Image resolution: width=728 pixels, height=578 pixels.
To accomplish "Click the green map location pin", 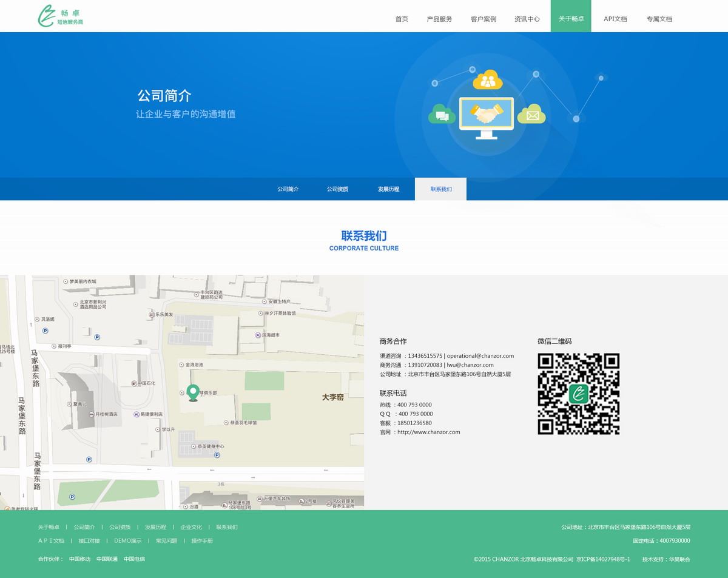I will coord(193,392).
